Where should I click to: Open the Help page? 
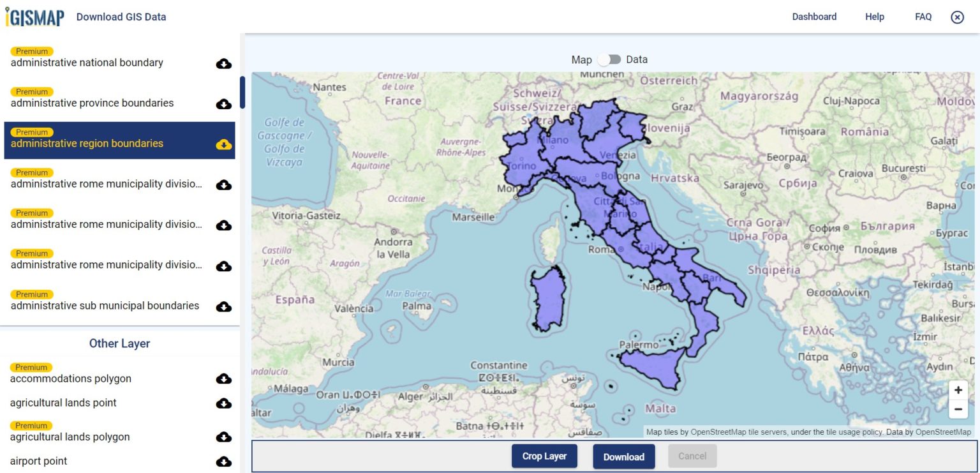pyautogui.click(x=874, y=17)
